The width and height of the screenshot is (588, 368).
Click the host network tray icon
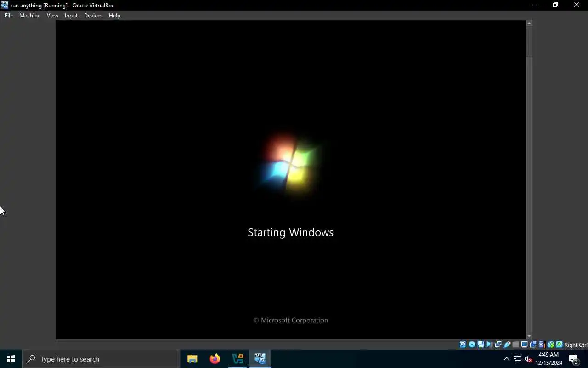pos(518,359)
